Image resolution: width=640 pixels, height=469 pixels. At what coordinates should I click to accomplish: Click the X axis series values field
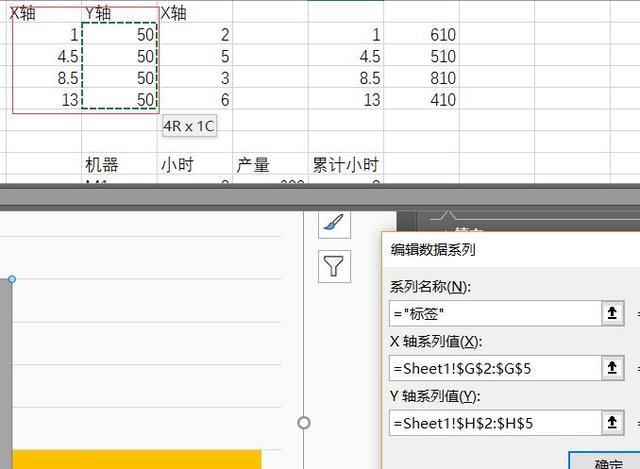[x=495, y=368]
